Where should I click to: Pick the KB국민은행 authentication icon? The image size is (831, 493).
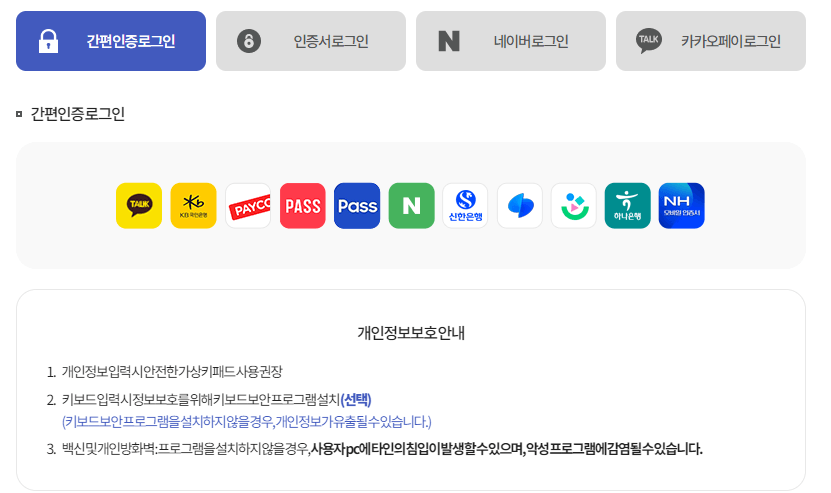pyautogui.click(x=193, y=206)
